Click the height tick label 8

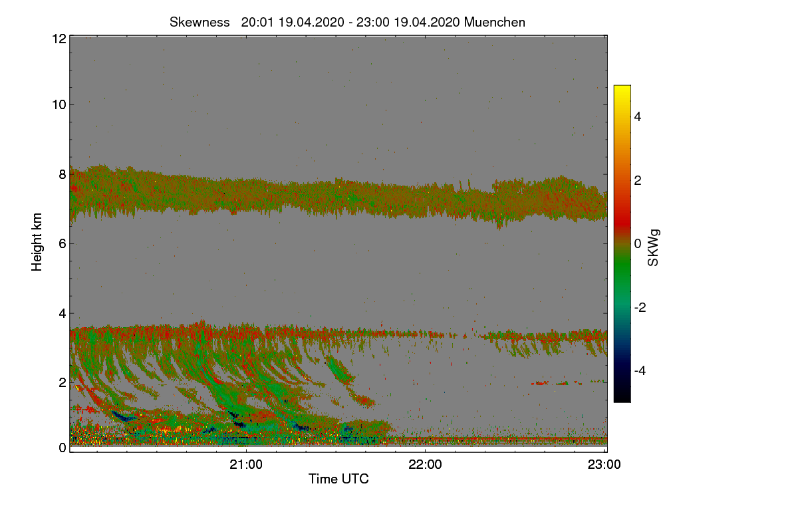click(62, 174)
